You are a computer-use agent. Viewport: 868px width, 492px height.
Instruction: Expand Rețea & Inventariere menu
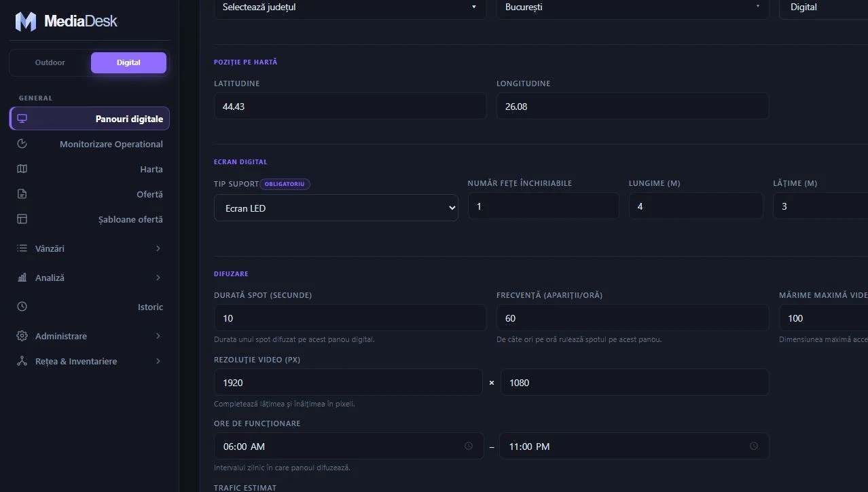[90, 361]
